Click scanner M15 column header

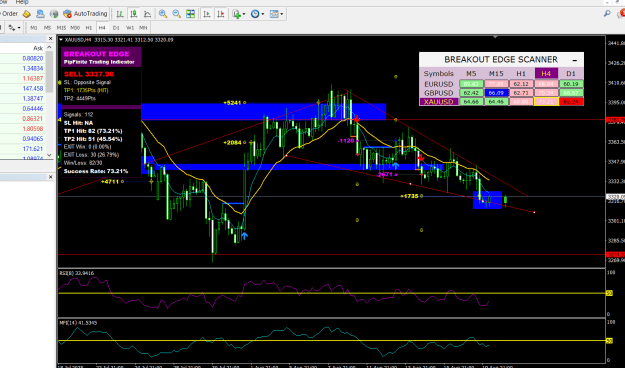pos(496,74)
